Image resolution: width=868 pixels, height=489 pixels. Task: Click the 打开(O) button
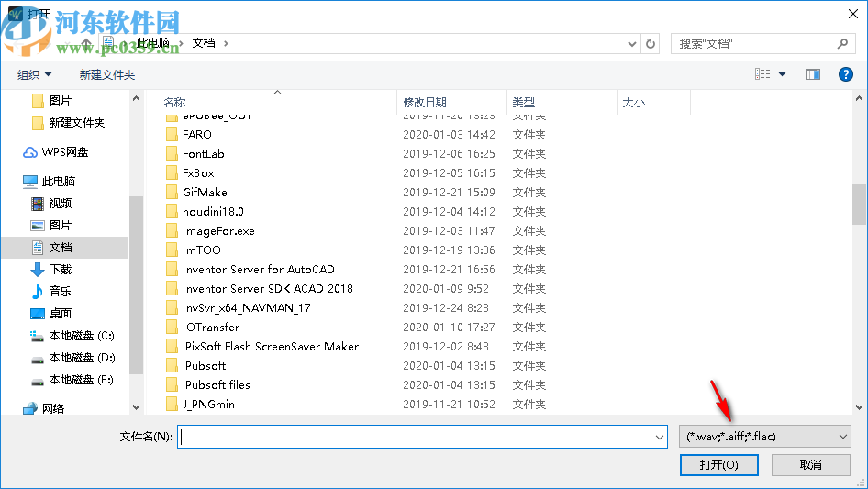(718, 464)
